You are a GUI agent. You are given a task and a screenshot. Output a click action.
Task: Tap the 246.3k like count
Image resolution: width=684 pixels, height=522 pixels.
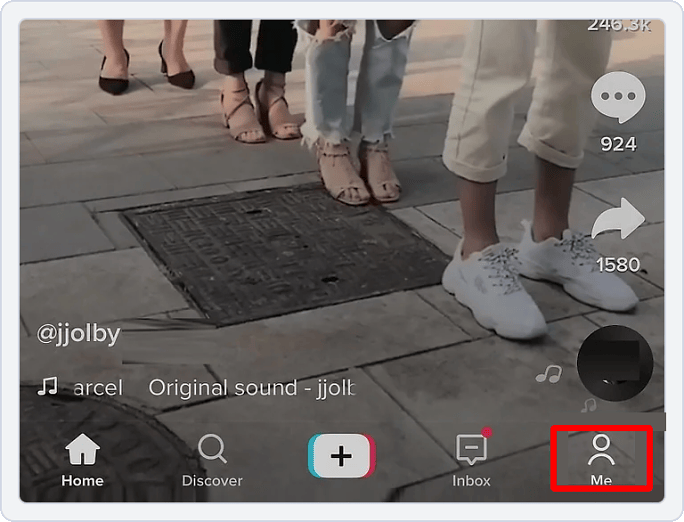[619, 25]
